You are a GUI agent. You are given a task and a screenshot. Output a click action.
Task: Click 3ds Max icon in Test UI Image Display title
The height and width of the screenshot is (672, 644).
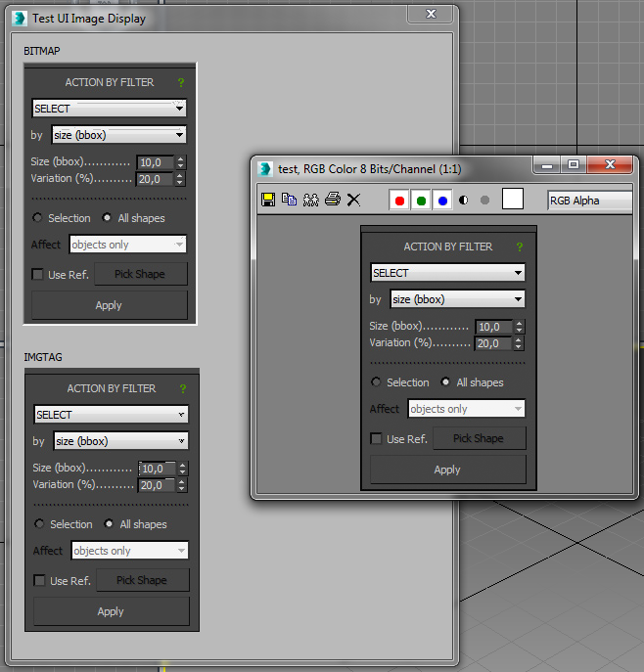click(20, 19)
